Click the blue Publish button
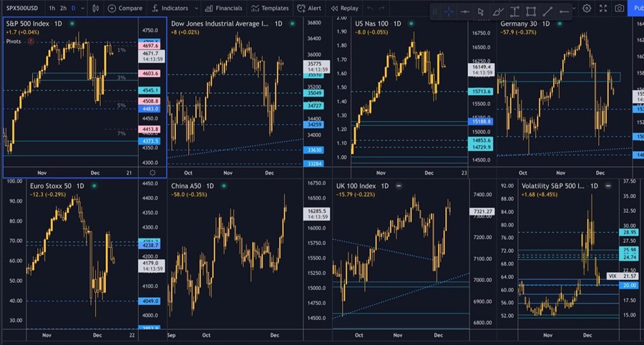 coord(636,8)
